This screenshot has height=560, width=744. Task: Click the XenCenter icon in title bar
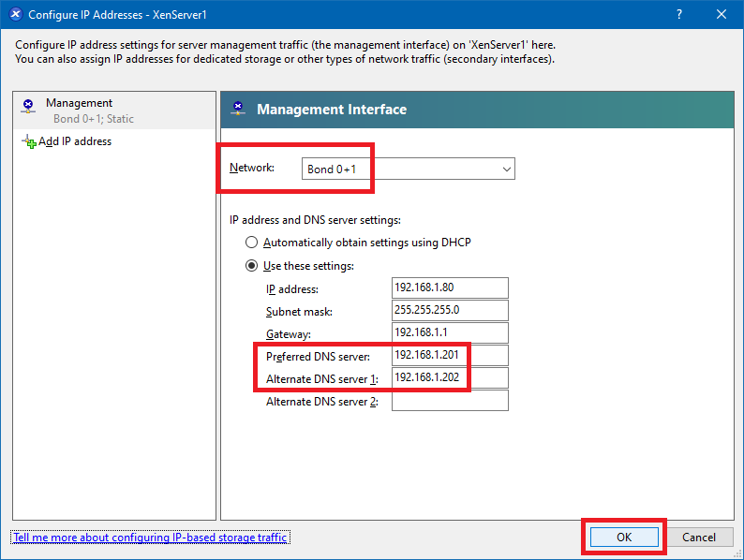pos(15,15)
